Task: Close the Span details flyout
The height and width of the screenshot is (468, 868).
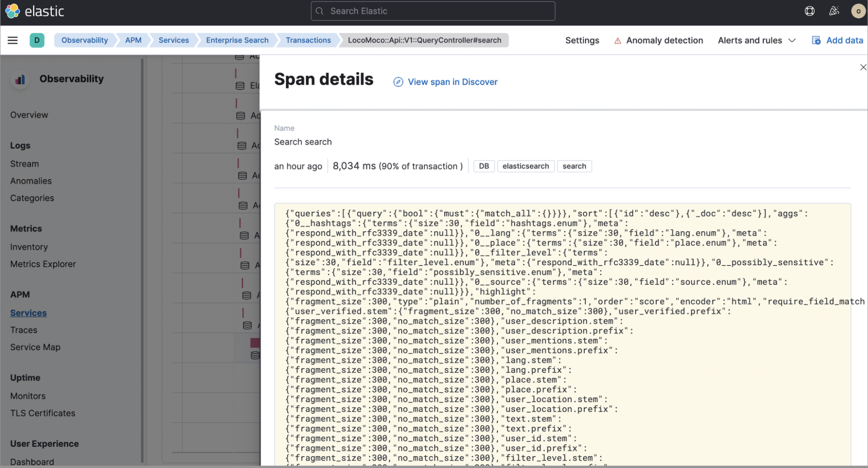Action: [x=863, y=67]
